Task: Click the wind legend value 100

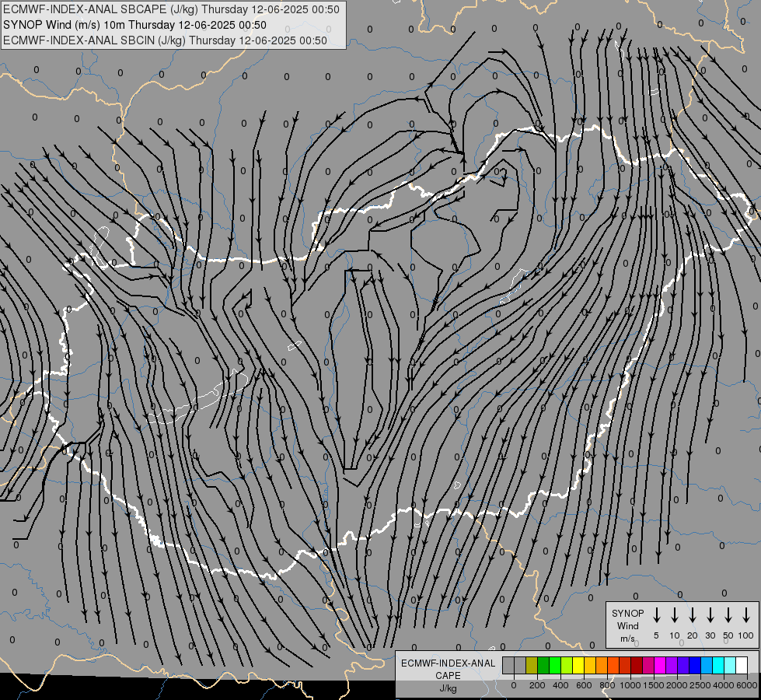Action: [746, 635]
